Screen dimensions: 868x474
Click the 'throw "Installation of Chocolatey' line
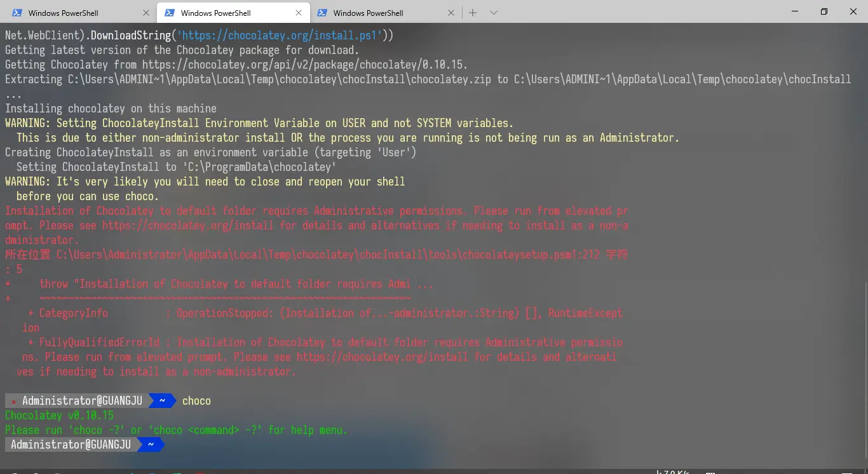pyautogui.click(x=236, y=283)
